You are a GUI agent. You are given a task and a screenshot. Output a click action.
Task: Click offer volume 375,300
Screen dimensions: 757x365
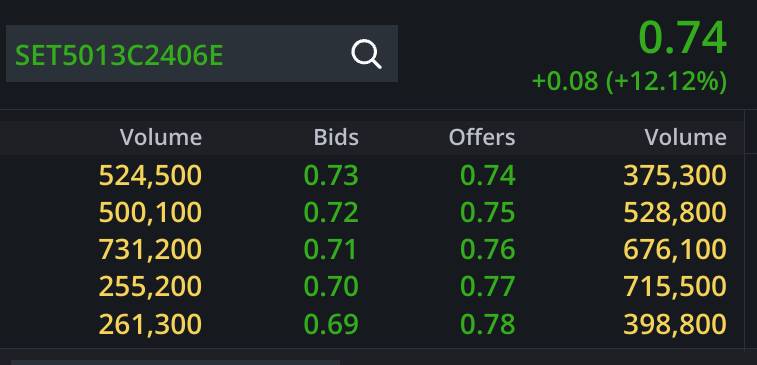tap(675, 176)
